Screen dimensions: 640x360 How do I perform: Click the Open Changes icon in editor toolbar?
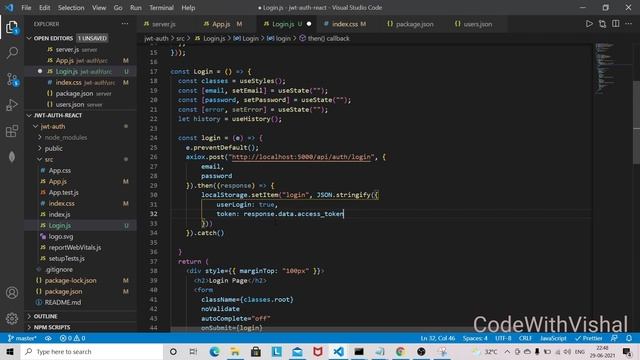tap(602, 24)
